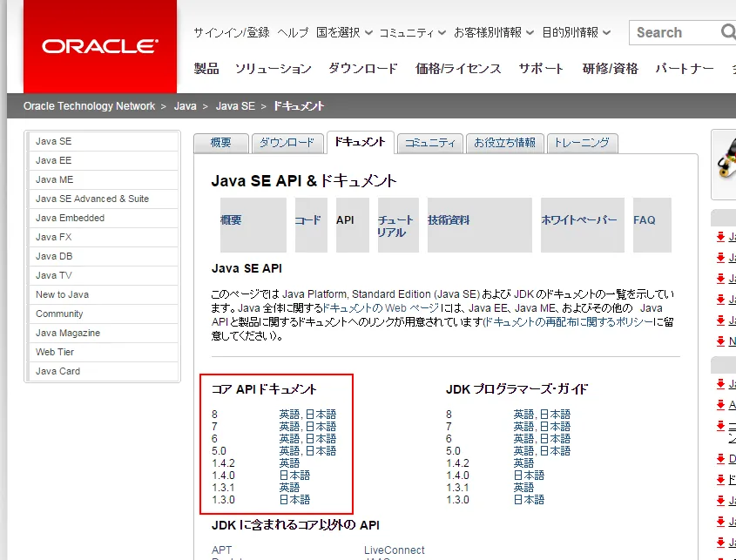Open the ホワイトペーパー sub-navigation box
The width and height of the screenshot is (736, 560).
coord(583,225)
